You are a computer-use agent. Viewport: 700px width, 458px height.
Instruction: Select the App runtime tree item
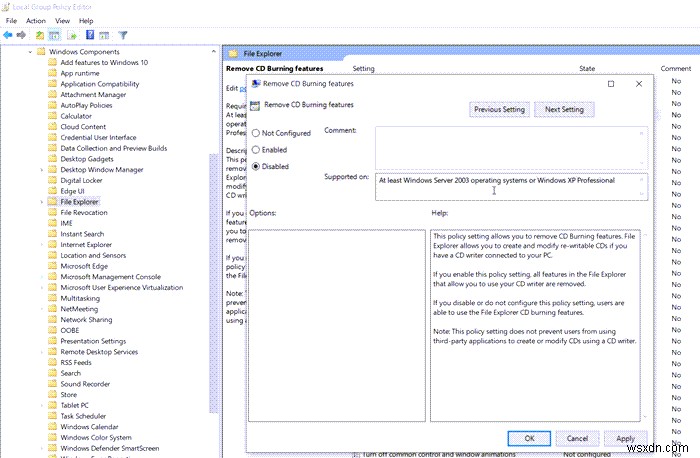click(79, 73)
